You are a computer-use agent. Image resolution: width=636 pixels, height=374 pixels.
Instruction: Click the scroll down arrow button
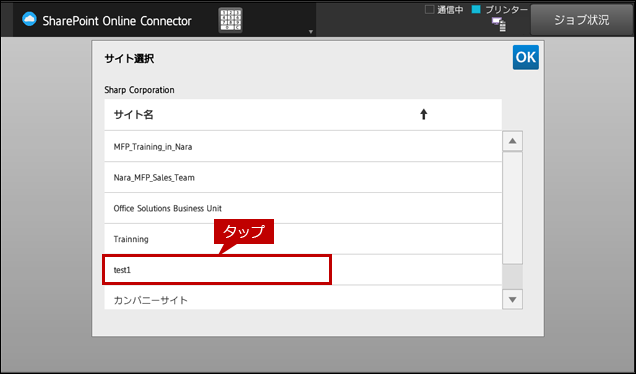pos(512,300)
